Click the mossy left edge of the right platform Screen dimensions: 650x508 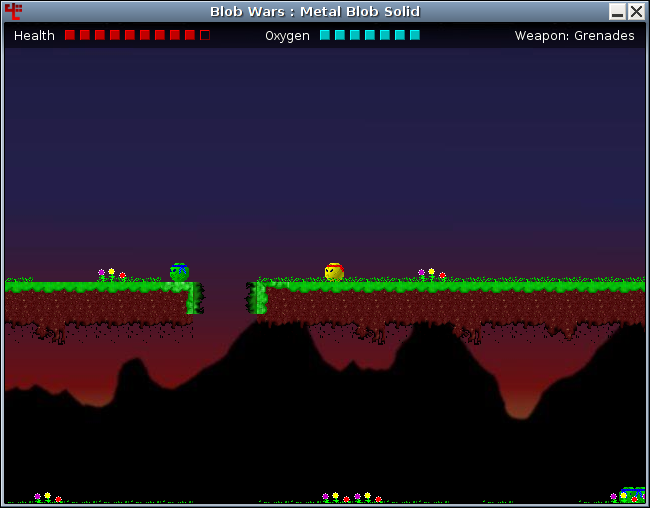[257, 298]
